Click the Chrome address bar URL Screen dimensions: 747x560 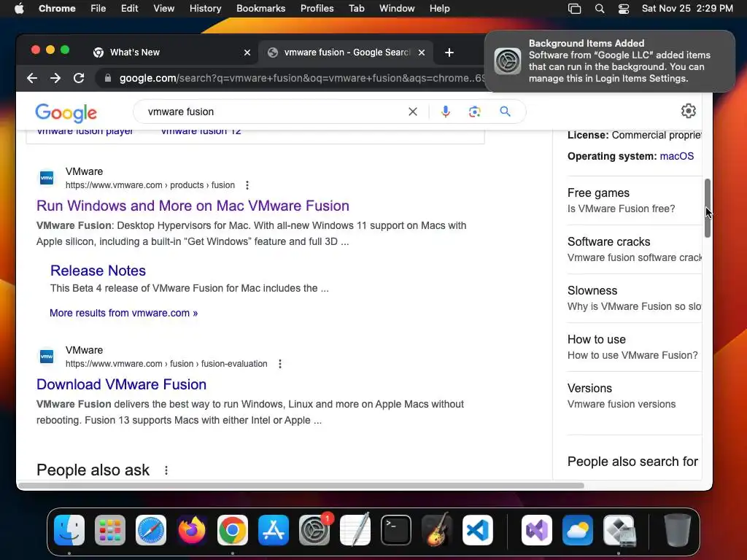point(301,78)
